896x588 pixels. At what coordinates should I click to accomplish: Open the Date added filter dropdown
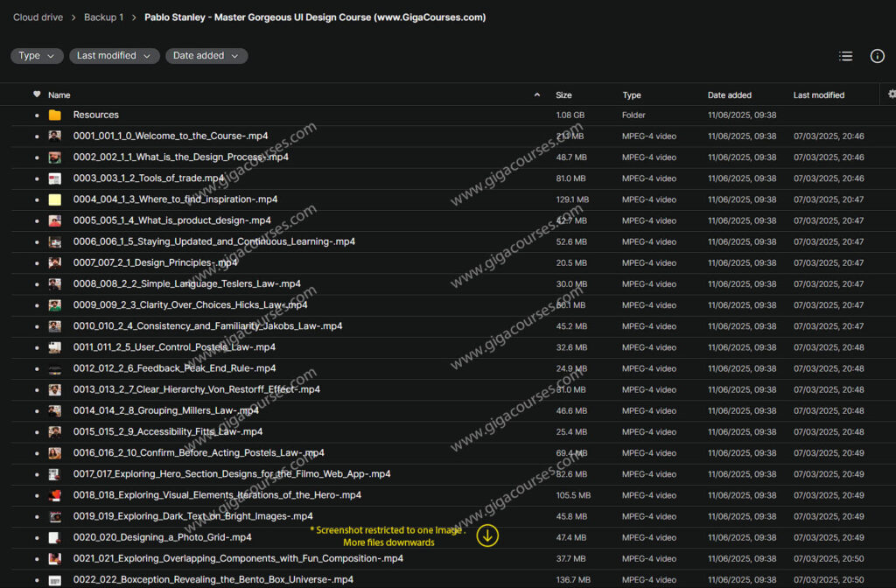pos(206,56)
